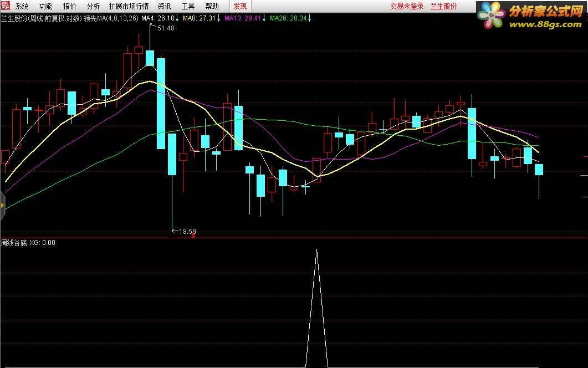
Task: Click the MA13 down arrow indicator
Action: (264, 18)
